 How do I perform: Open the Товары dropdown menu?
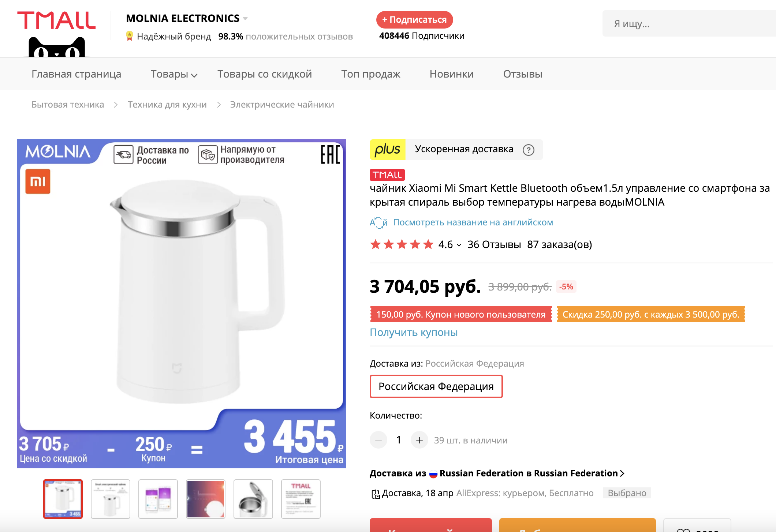click(174, 74)
